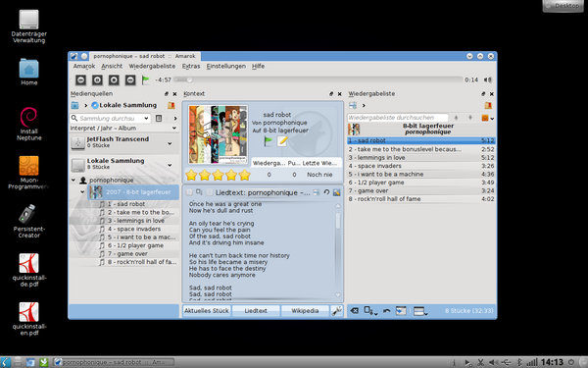This screenshot has width=588, height=368.
Task: Select '8 - rock'n'roll hall of fame' in playlist
Action: (421, 199)
